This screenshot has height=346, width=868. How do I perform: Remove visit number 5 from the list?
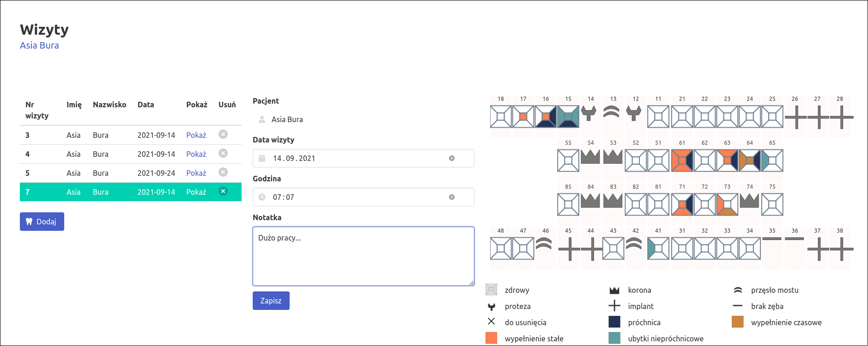(x=223, y=173)
